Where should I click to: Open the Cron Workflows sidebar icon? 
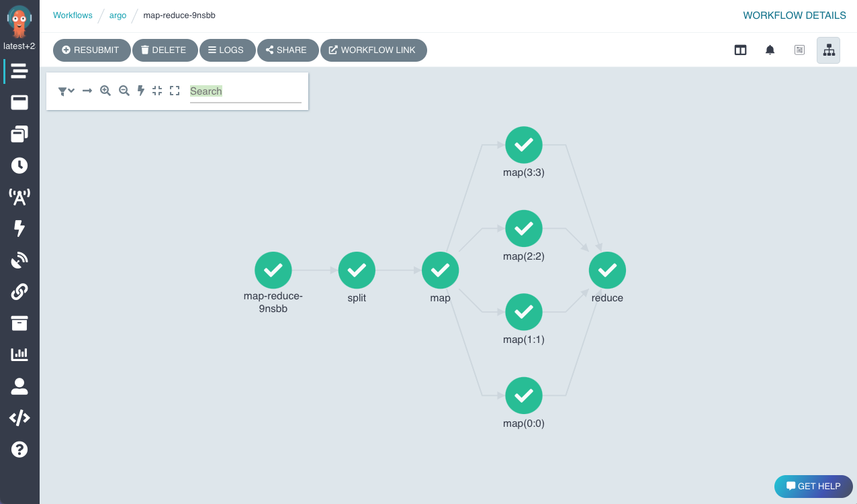[x=19, y=165]
